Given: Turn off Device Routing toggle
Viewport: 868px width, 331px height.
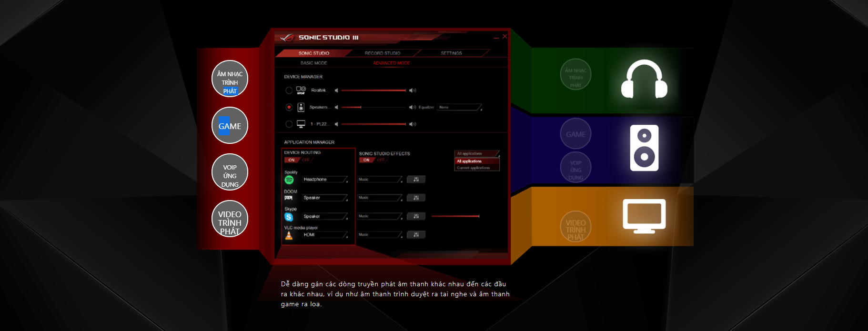Looking at the screenshot, I should point(306,160).
